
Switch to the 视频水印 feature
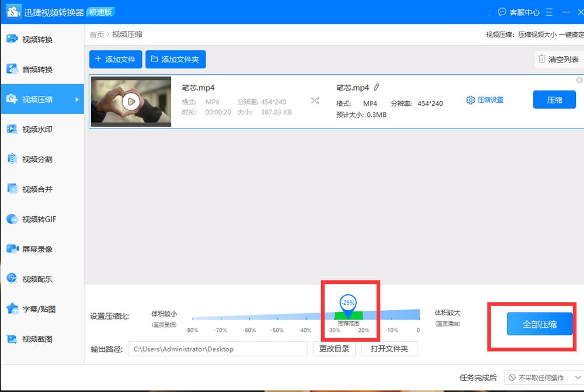[x=35, y=129]
